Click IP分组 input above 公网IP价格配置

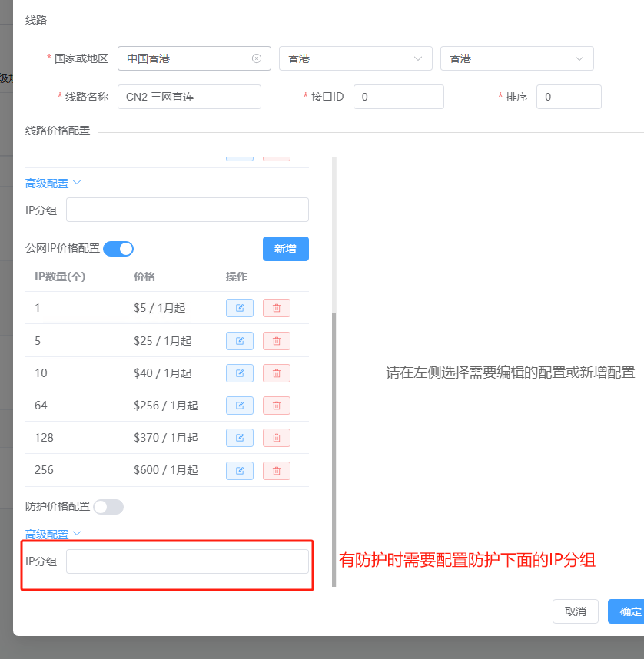coord(188,210)
